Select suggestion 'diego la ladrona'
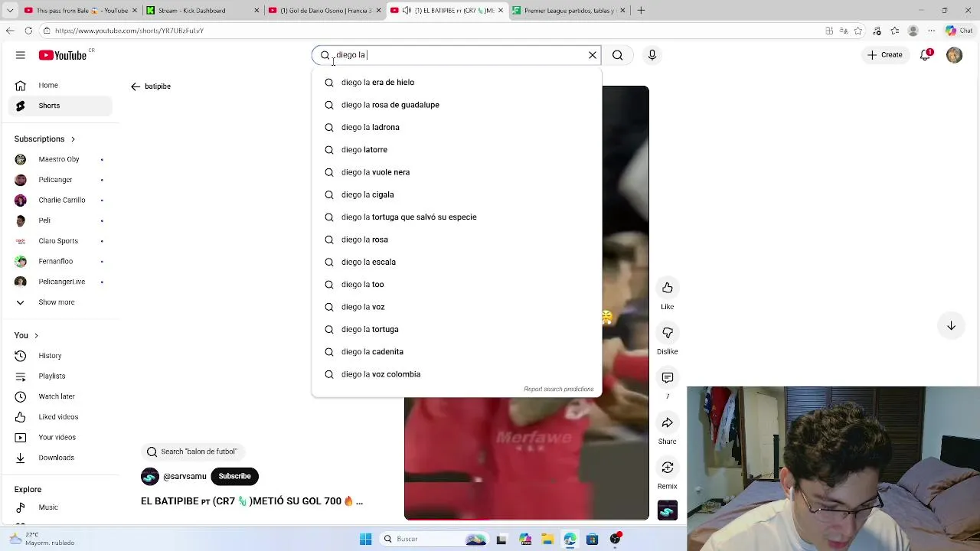980x551 pixels. (457, 127)
